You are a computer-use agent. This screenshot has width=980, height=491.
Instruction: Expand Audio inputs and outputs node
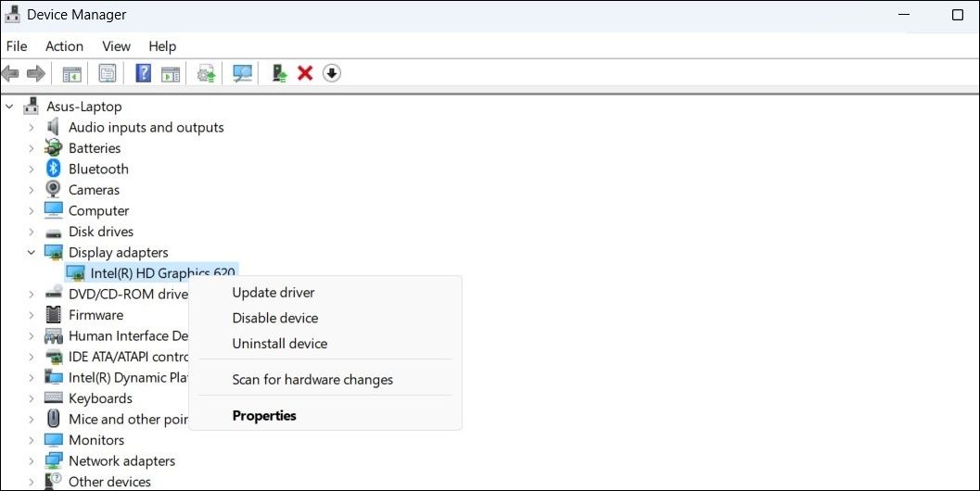coord(32,128)
